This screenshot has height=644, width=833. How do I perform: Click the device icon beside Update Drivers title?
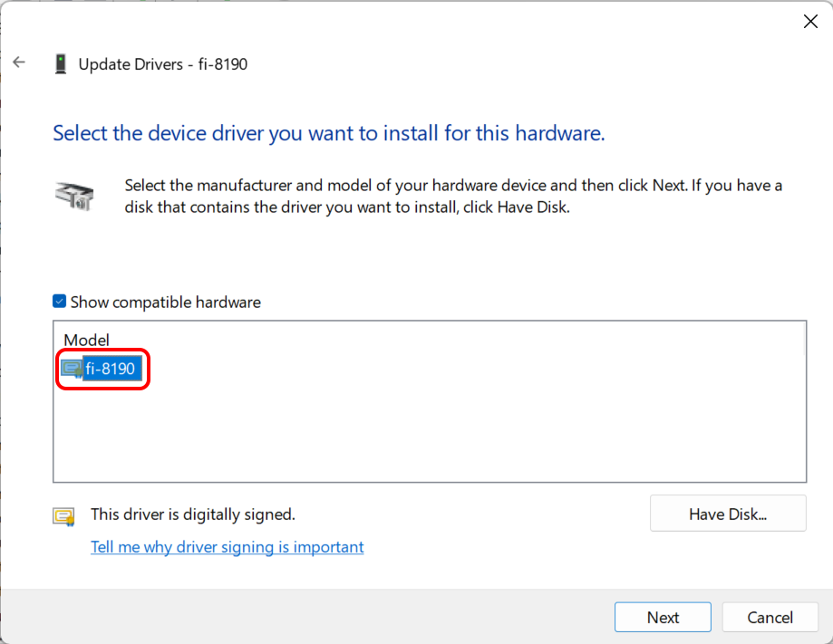pos(61,64)
